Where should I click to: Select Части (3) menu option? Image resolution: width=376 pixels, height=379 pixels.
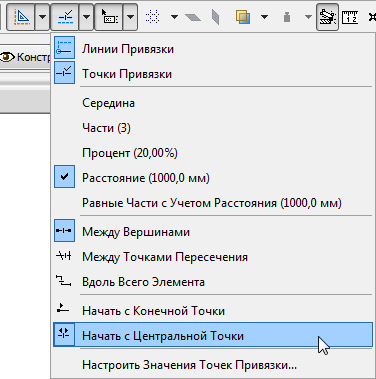point(213,128)
